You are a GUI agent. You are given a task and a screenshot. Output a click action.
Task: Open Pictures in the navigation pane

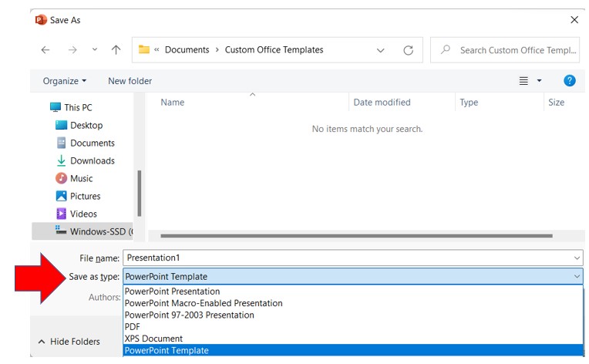click(86, 196)
